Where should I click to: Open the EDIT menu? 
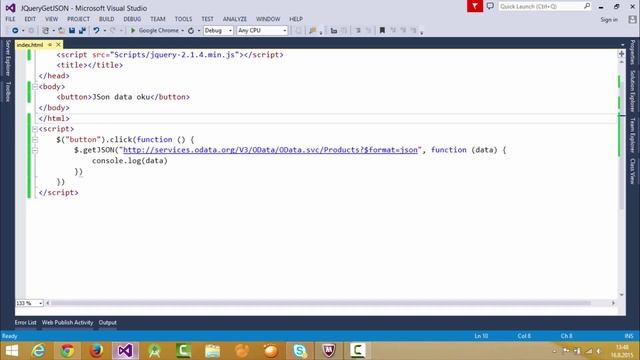tap(30, 19)
